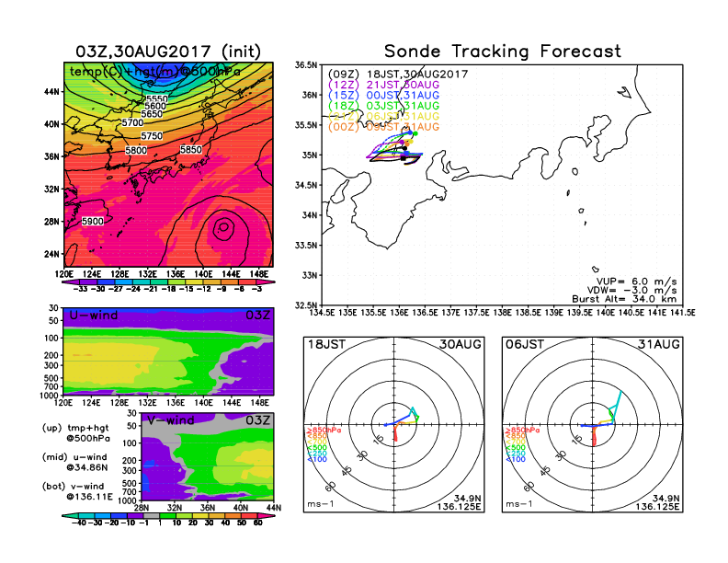728x563 pixels.
Task: Click the wind colorbar segment between 20 and 30
Action: (x=200, y=515)
